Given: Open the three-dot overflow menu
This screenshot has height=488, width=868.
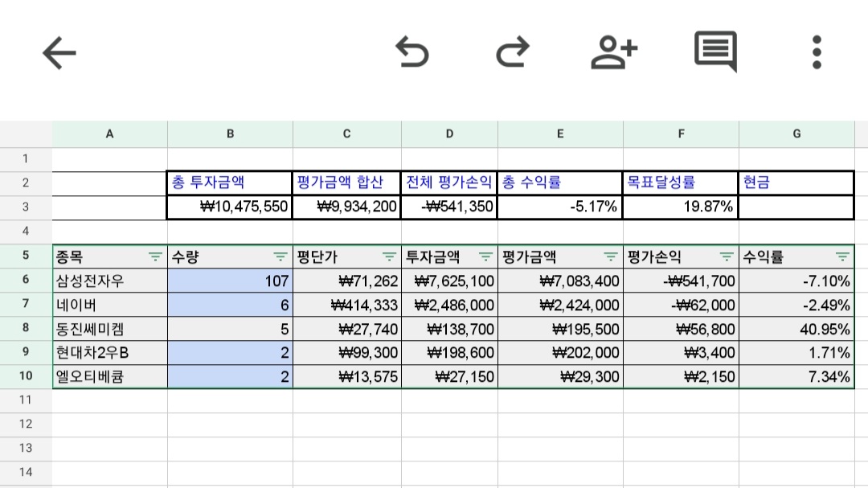Looking at the screenshot, I should point(817,52).
